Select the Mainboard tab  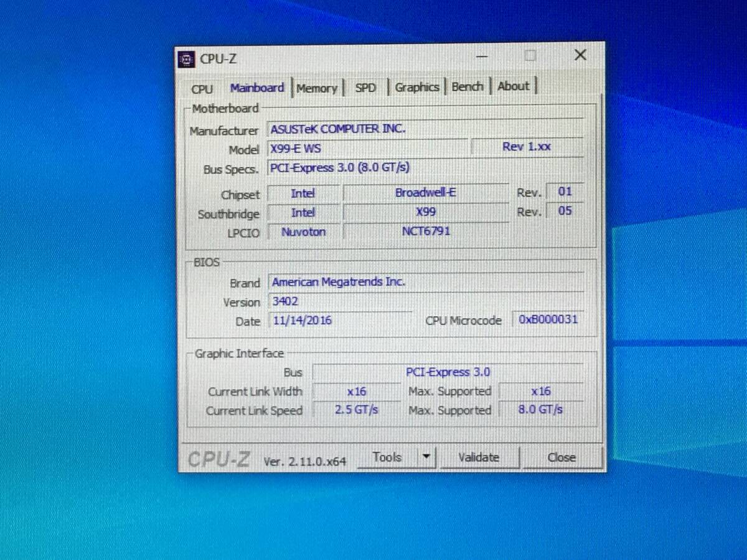[257, 88]
